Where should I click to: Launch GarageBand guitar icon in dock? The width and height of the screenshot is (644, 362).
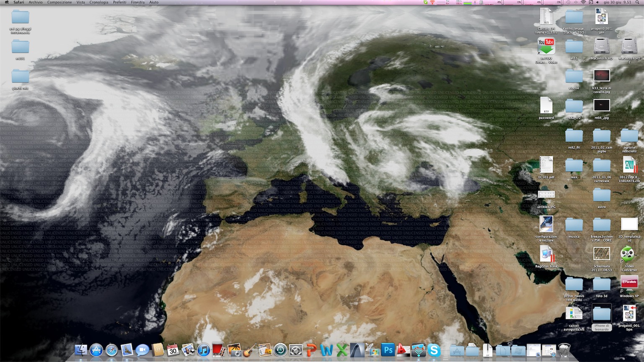click(250, 350)
